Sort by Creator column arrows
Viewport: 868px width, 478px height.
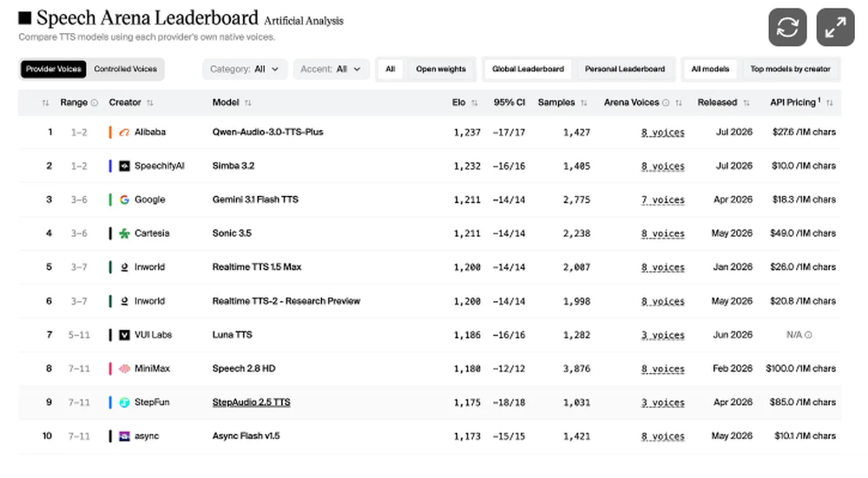(150, 103)
